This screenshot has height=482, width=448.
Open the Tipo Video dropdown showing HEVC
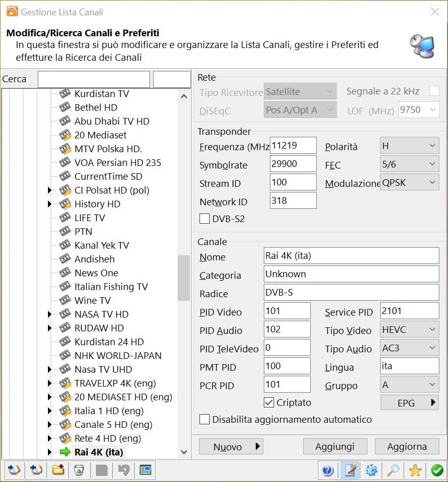pos(410,329)
